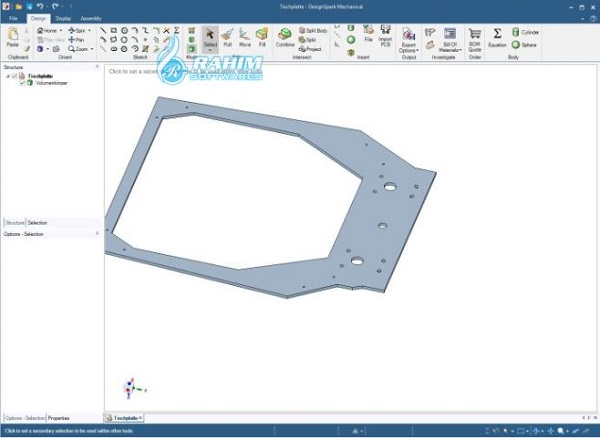Click the format painter brush icon

pyautogui.click(x=26, y=49)
